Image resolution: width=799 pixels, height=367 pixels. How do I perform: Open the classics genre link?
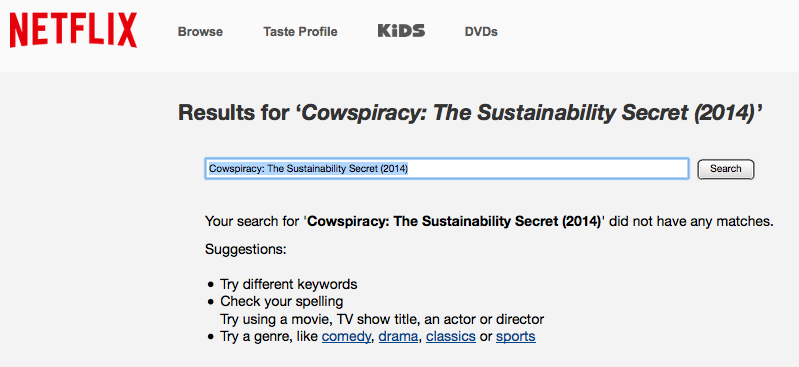[x=451, y=336]
